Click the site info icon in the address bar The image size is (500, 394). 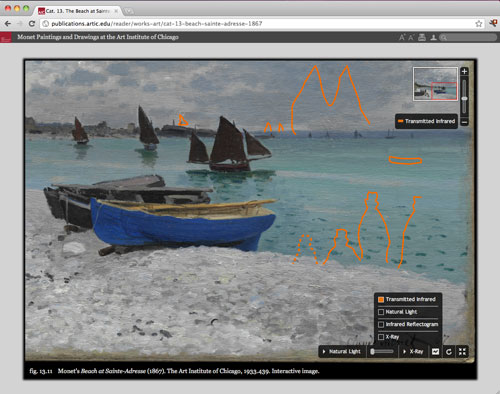[46, 24]
